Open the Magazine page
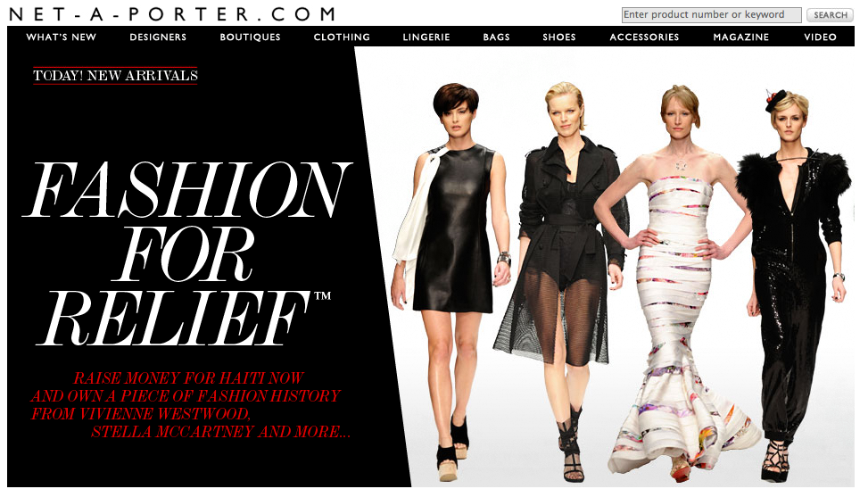The height and width of the screenshot is (489, 868). click(740, 37)
